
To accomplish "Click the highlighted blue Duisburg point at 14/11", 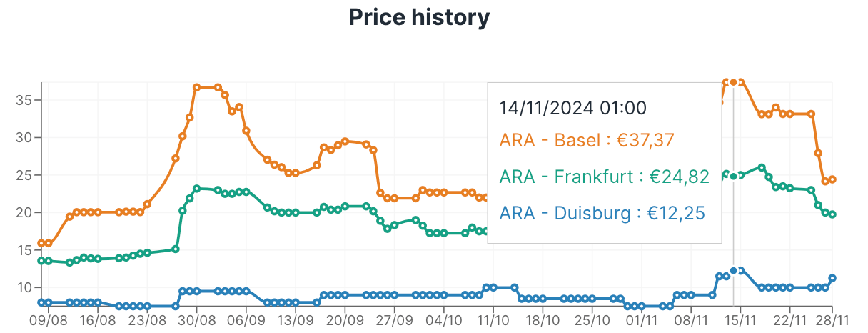I will point(733,271).
